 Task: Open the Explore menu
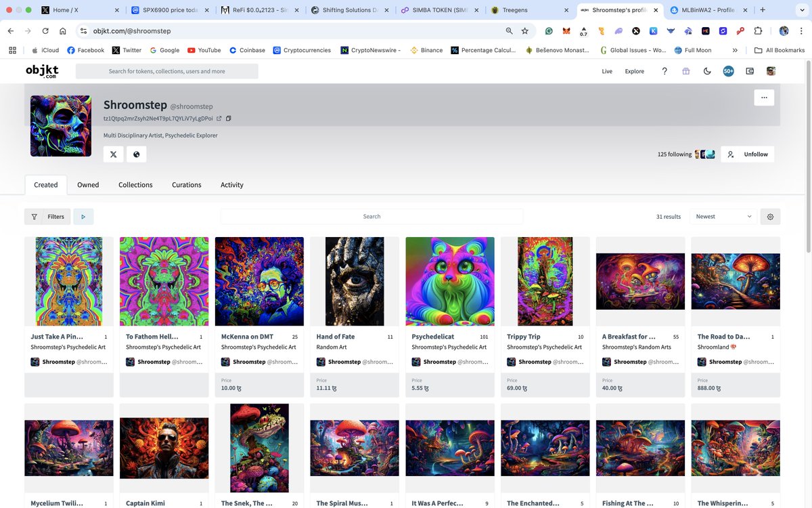(x=635, y=71)
